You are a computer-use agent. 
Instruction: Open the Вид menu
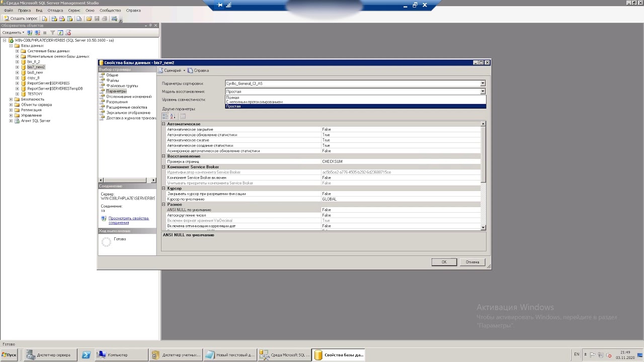[x=39, y=10]
